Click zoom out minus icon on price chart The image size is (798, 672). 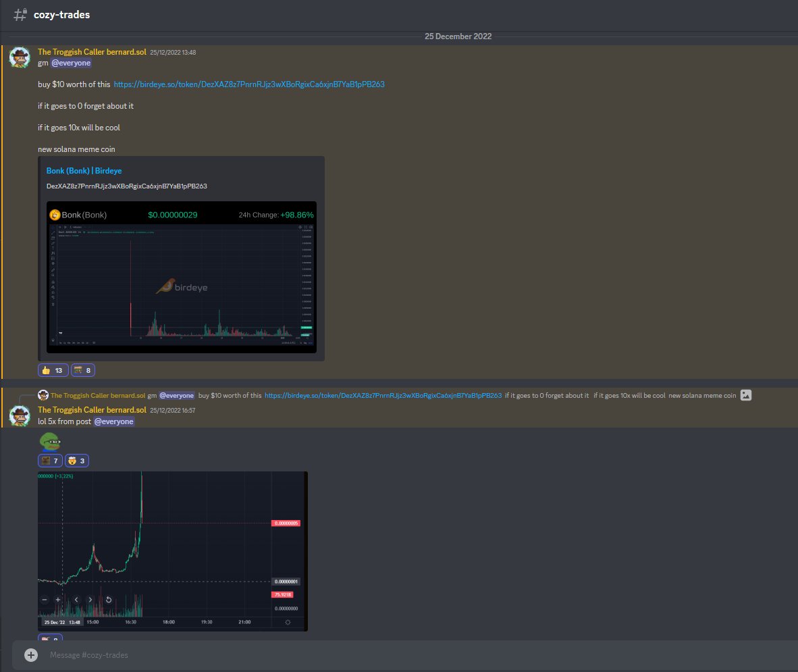45,600
